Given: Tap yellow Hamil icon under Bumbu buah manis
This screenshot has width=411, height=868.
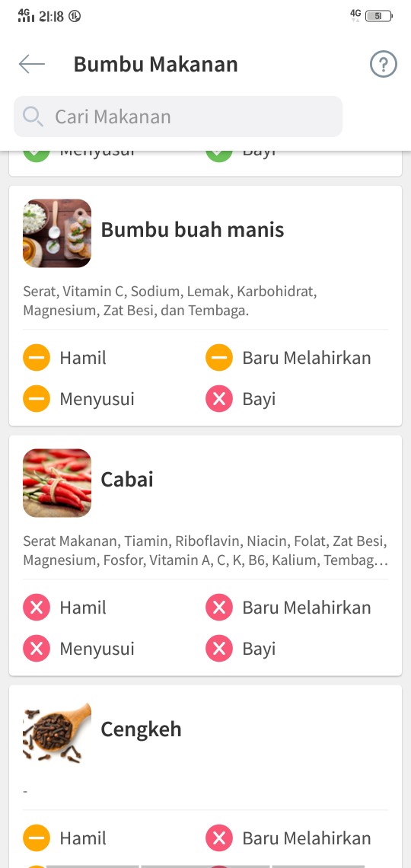Looking at the screenshot, I should (x=37, y=358).
